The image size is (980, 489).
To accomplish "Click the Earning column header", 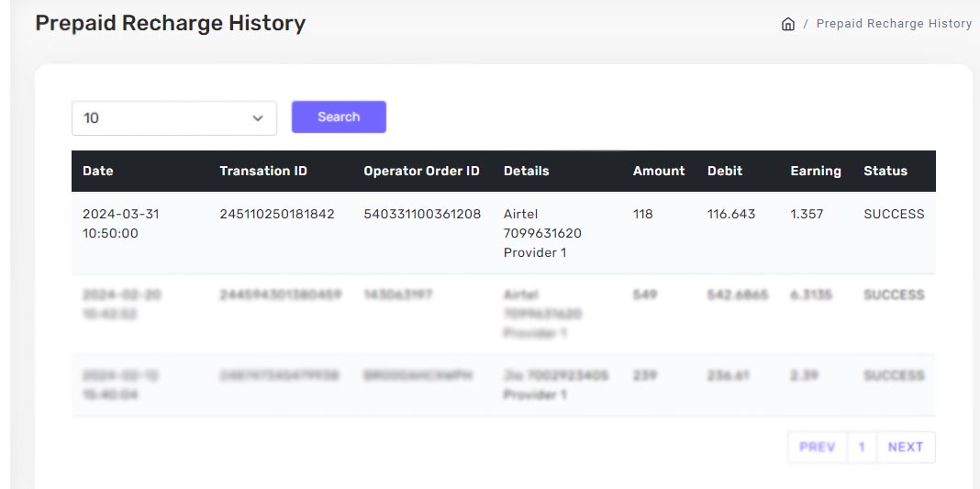I will pyautogui.click(x=816, y=171).
